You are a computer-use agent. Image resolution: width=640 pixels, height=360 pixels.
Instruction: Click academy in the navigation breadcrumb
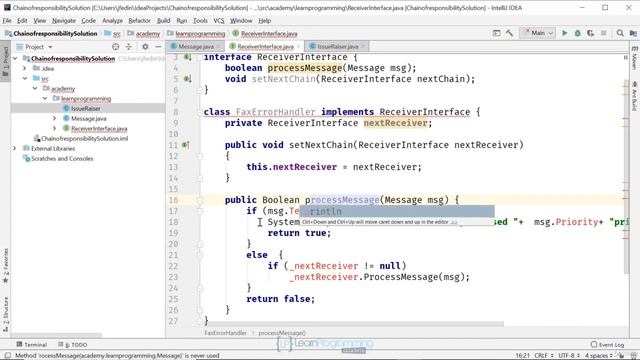[148, 33]
